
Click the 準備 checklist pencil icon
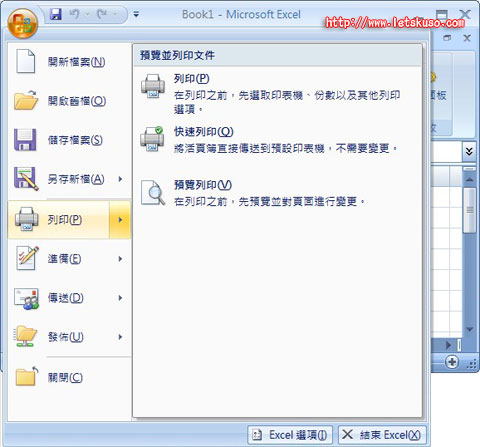tap(27, 258)
